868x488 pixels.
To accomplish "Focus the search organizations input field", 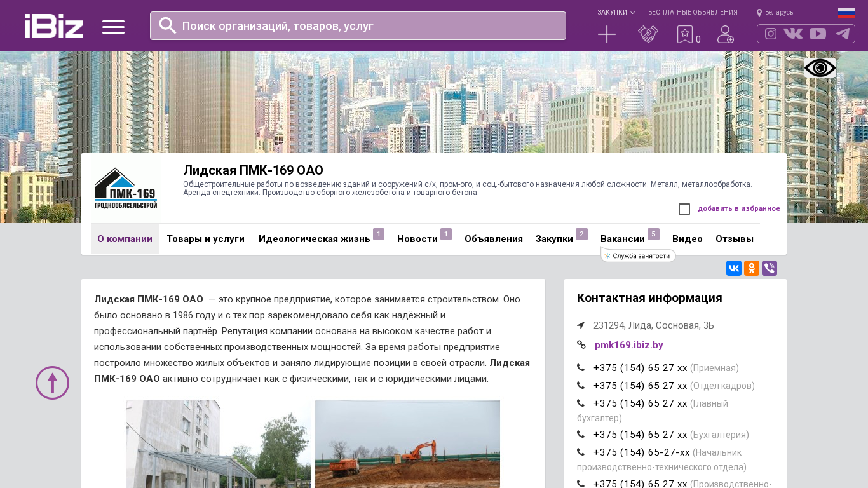I will pos(358,25).
